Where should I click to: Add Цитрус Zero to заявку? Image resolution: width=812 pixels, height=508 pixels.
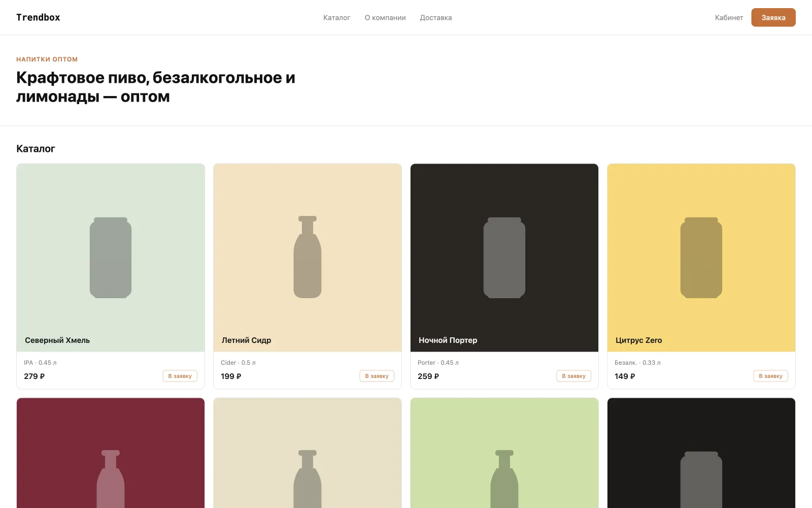coord(771,376)
